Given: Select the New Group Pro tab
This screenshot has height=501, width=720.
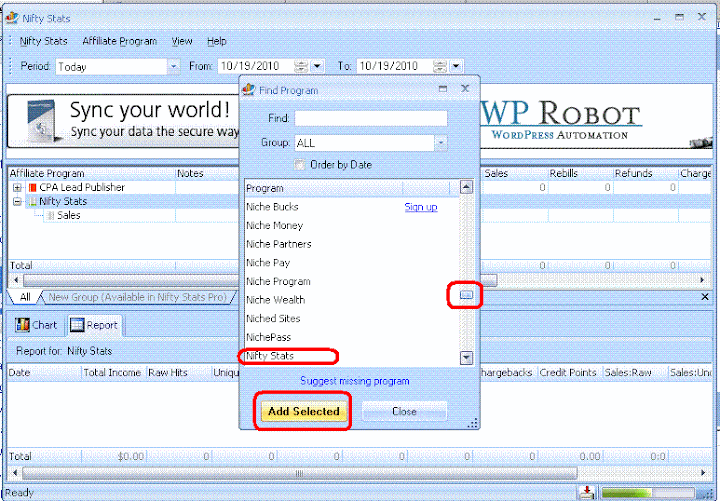Looking at the screenshot, I should tap(138, 297).
